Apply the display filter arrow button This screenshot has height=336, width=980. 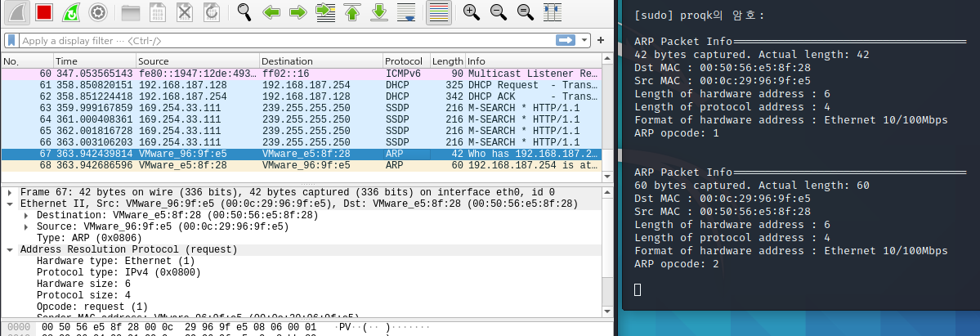click(566, 41)
